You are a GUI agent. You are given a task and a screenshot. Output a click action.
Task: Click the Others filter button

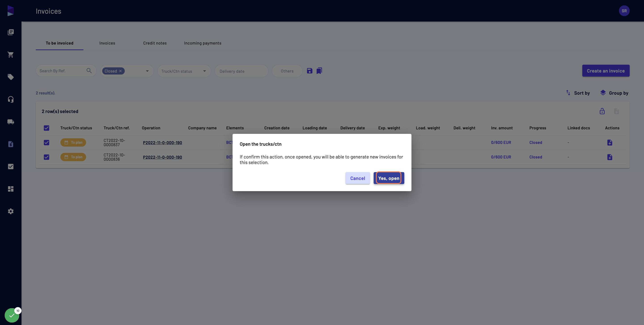(287, 71)
